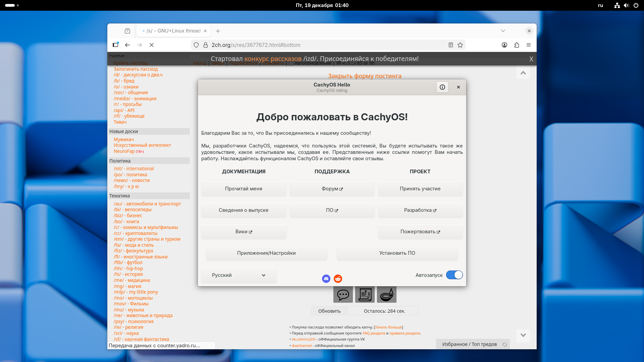
Task: Open system volume indicator in top bar
Action: pos(626,5)
